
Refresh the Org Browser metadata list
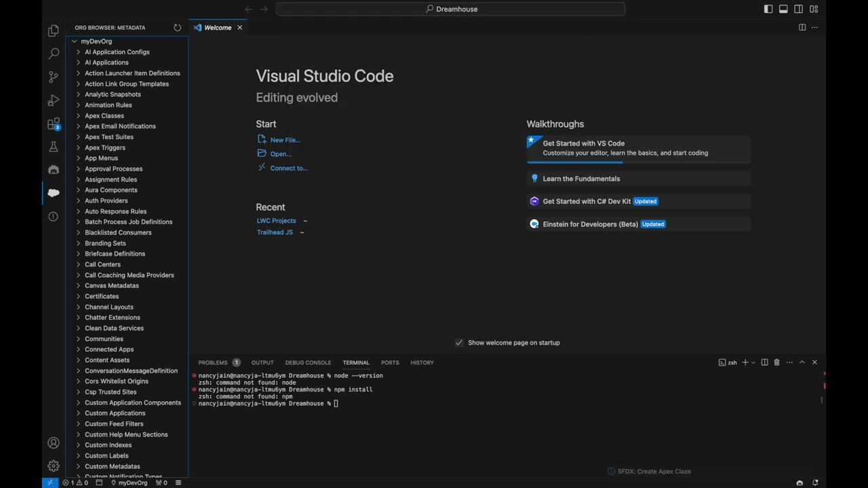(178, 28)
